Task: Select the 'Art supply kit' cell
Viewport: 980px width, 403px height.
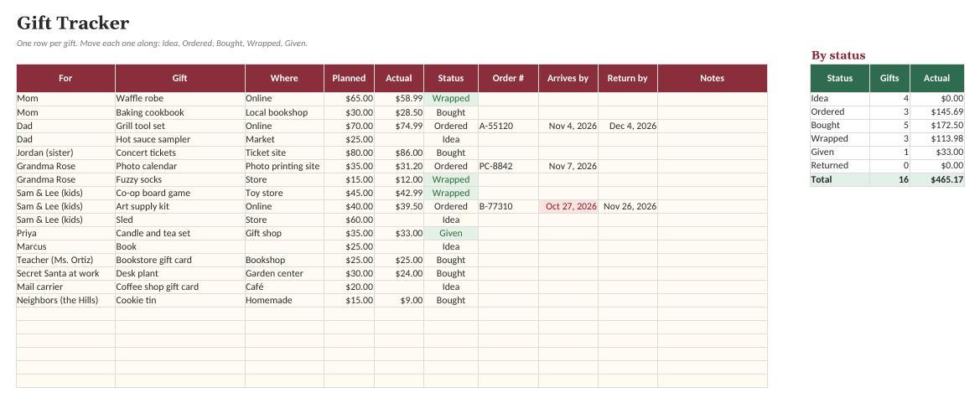Action: point(180,206)
